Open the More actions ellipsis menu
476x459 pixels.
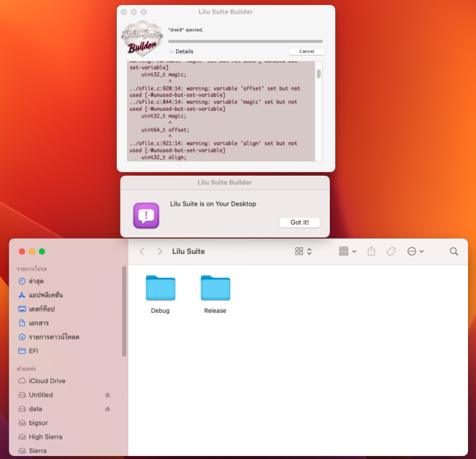point(415,252)
